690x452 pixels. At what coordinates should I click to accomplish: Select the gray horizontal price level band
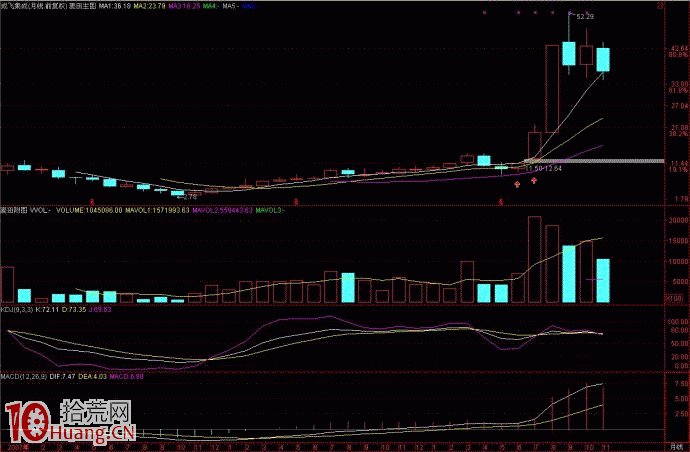point(600,160)
